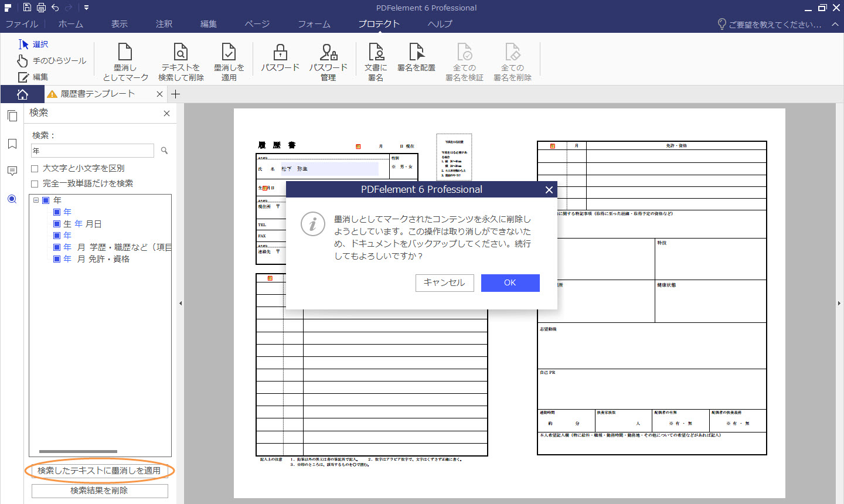Switch to the 注釈 ribbon tab
The image size is (844, 504).
click(164, 24)
